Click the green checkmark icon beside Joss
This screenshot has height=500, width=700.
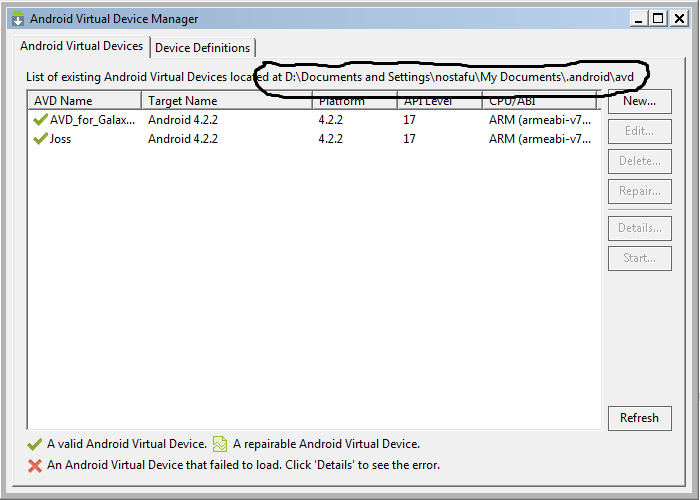tap(40, 139)
